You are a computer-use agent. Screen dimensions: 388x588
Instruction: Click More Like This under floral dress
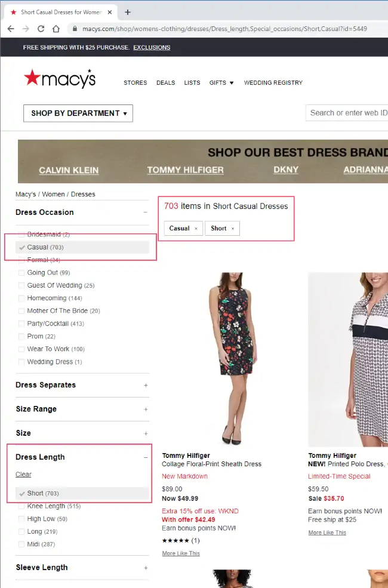pos(181,553)
